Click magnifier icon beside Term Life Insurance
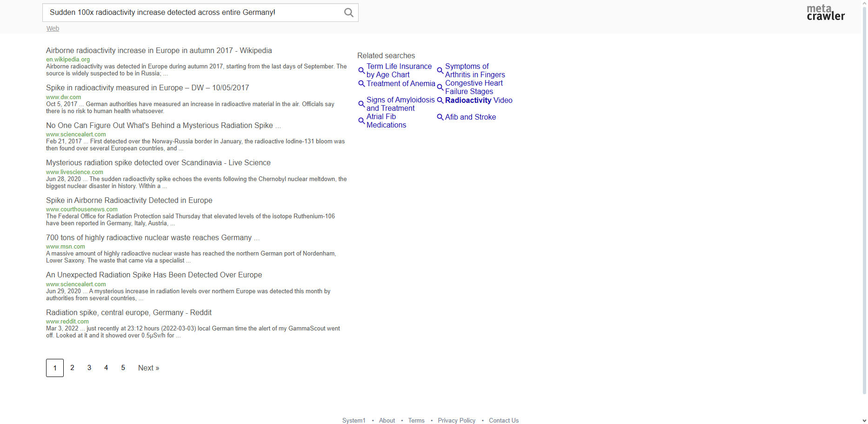 tap(361, 71)
